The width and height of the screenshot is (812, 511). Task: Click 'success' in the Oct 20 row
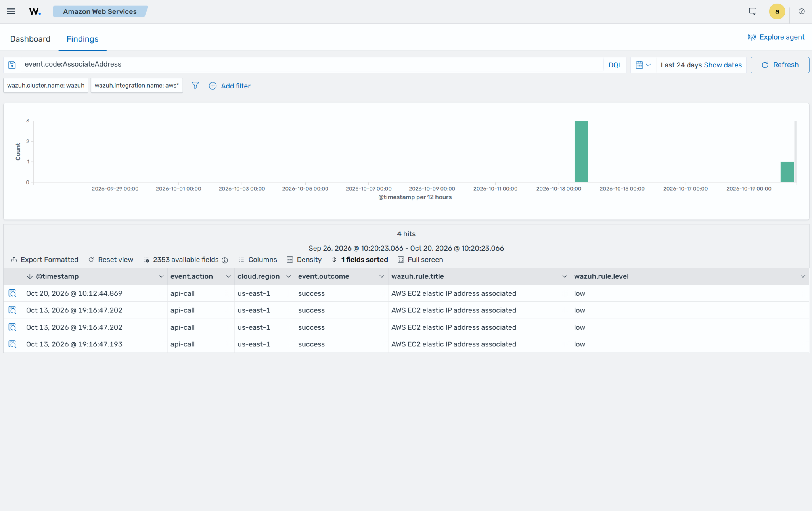(x=311, y=293)
